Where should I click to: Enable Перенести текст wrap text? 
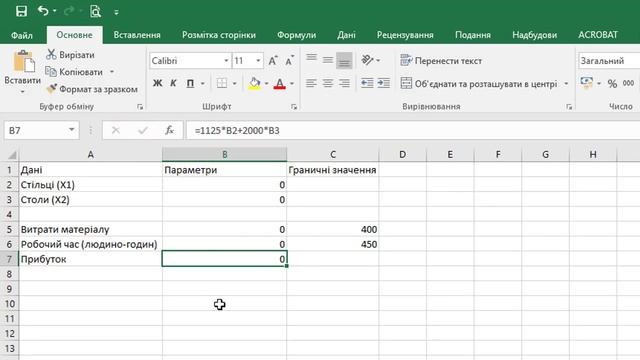441,61
